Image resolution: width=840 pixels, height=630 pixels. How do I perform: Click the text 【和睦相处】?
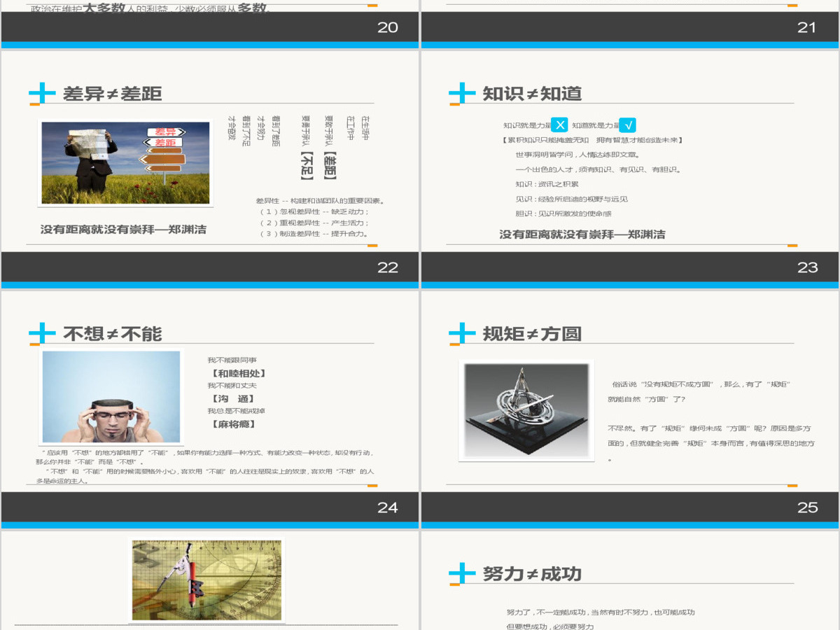pos(238,373)
